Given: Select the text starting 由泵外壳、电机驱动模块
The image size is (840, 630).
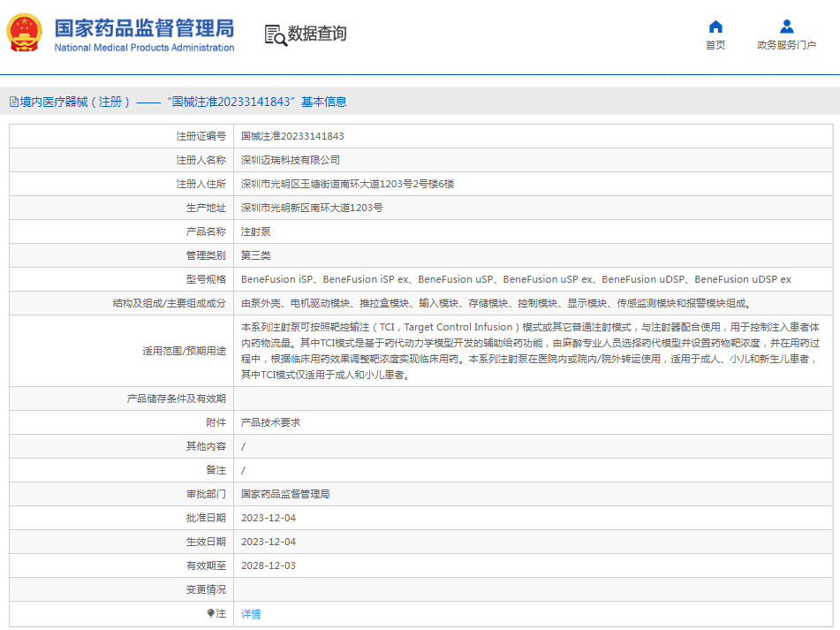Looking at the screenshot, I should [x=496, y=303].
